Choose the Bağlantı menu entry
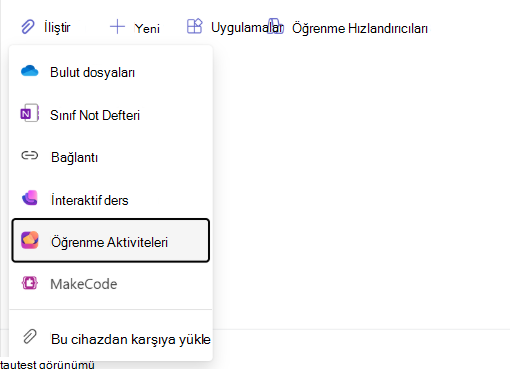 point(111,157)
